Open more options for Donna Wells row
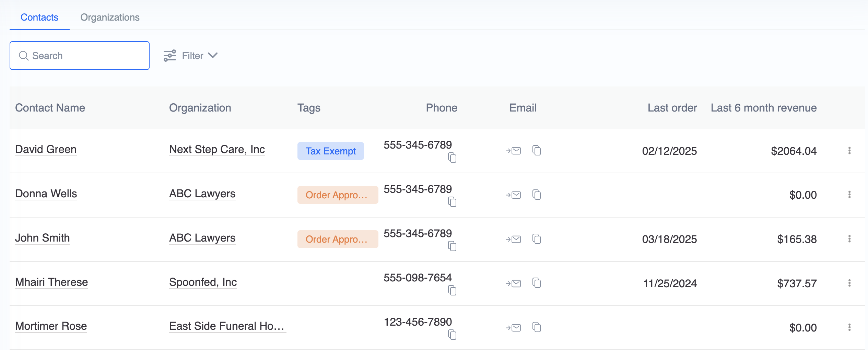Viewport: 868px width, 350px height. tap(849, 195)
